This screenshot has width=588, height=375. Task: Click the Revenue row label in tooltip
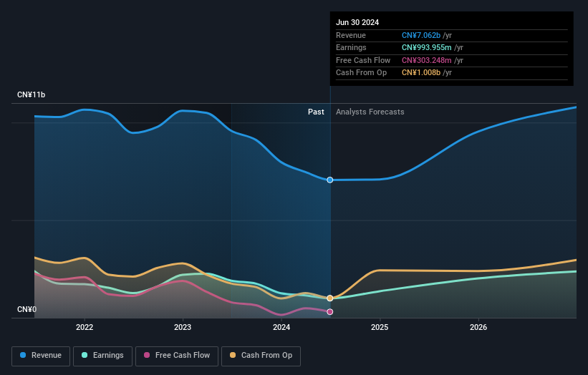click(351, 35)
